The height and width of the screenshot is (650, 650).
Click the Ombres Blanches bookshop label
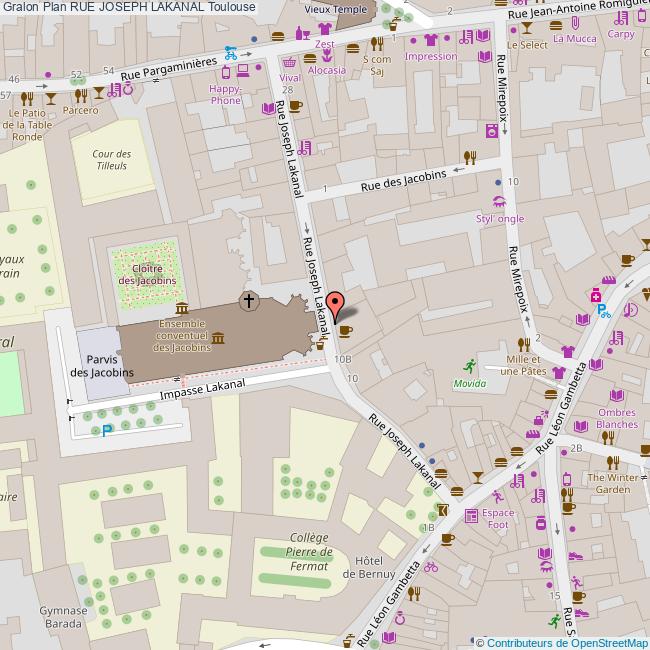pos(617,418)
